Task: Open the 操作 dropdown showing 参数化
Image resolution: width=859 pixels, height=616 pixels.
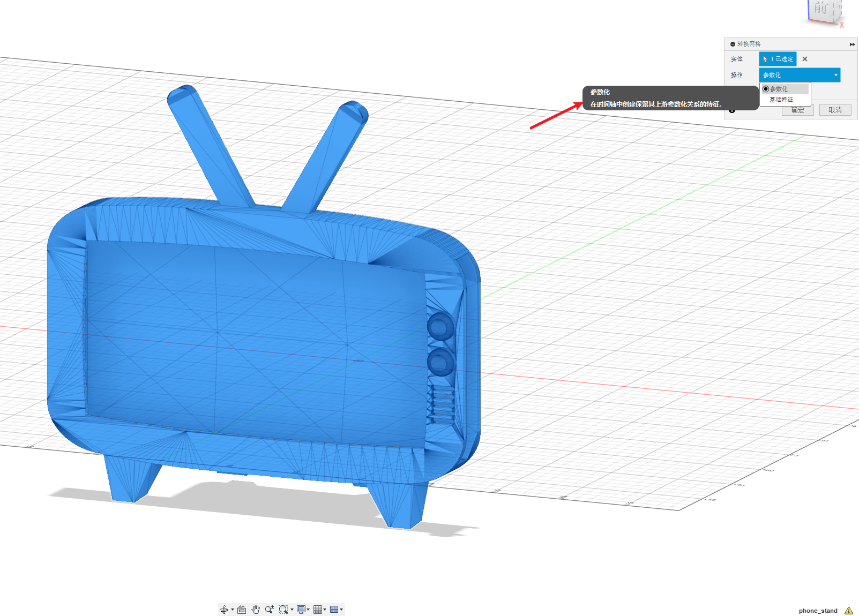Action: pyautogui.click(x=800, y=75)
